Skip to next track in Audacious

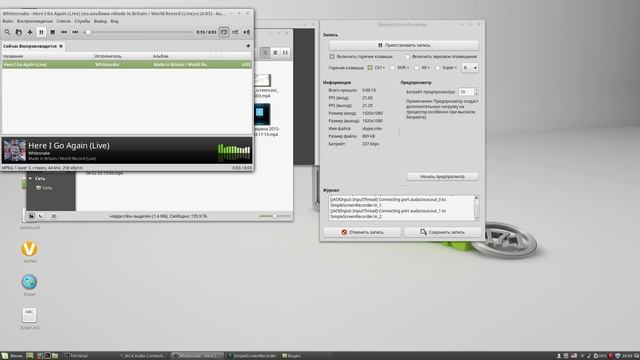tap(75, 32)
